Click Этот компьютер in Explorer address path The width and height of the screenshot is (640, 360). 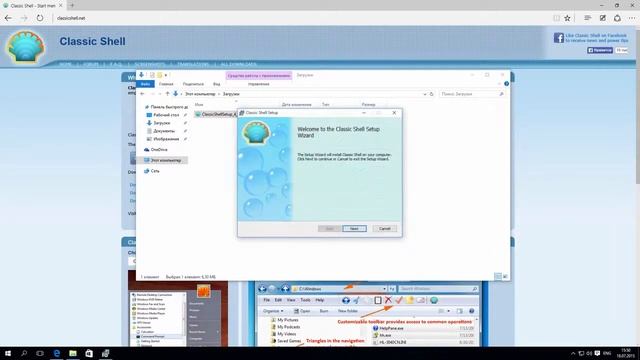pyautogui.click(x=200, y=94)
